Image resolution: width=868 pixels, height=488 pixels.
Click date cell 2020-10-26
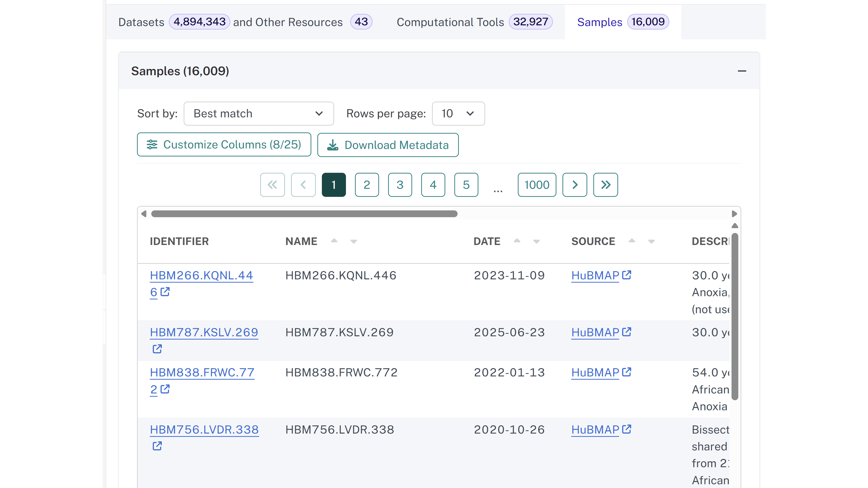tap(509, 429)
